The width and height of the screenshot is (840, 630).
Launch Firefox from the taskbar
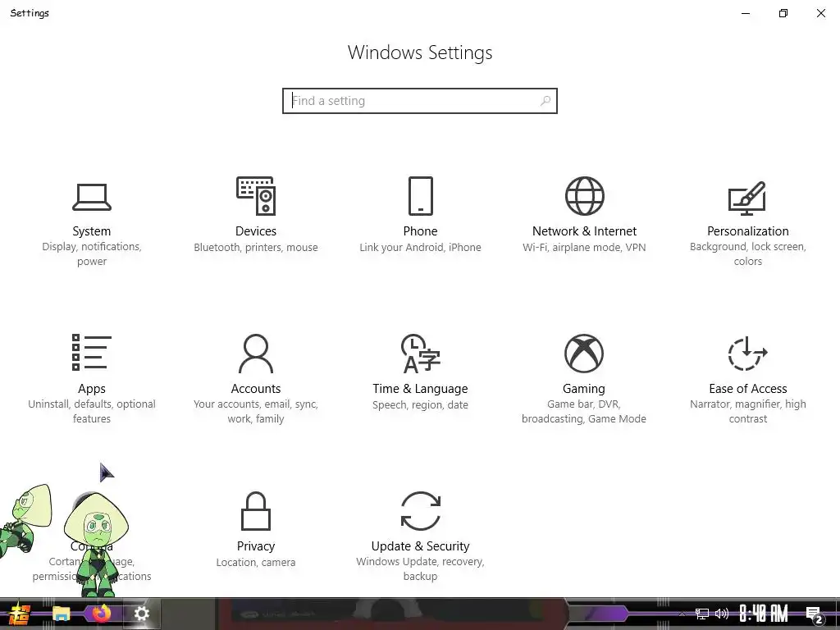click(x=101, y=614)
